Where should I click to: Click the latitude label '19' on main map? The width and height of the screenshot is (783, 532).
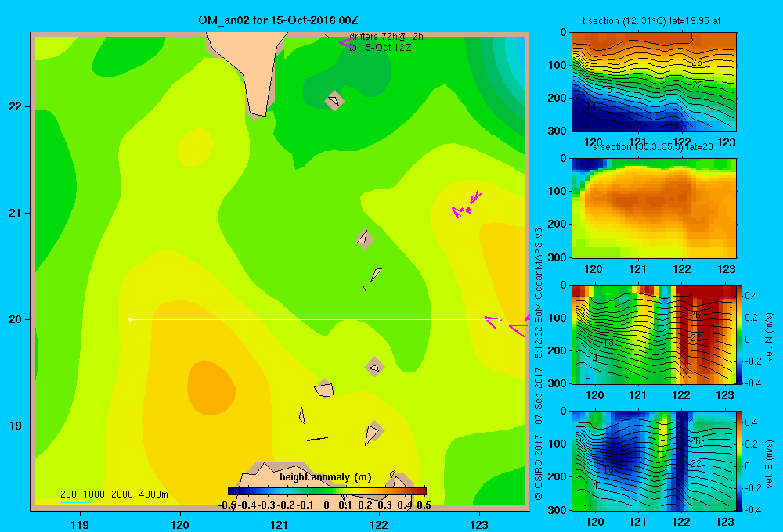[x=16, y=426]
